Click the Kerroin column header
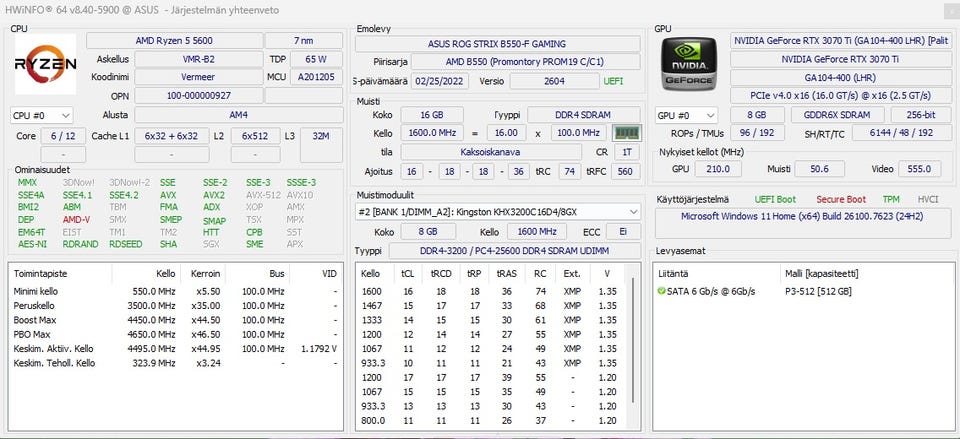Viewport: 960px width, 439px height. [205, 274]
